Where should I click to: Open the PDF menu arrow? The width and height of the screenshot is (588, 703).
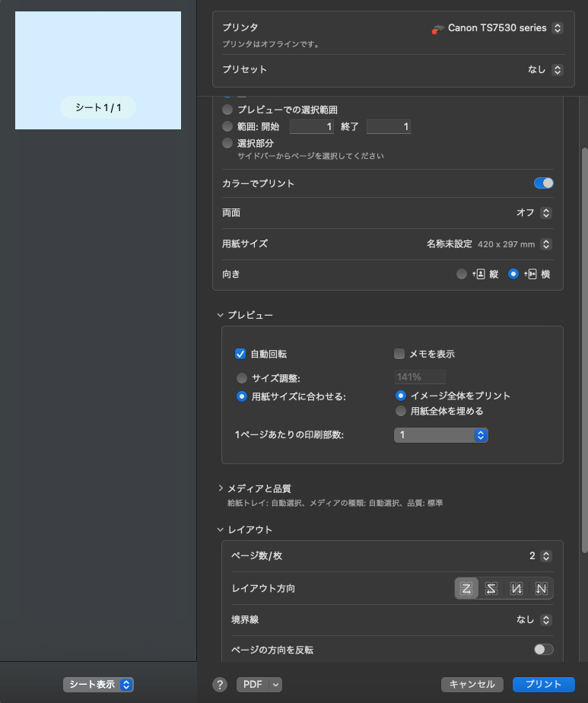point(275,685)
